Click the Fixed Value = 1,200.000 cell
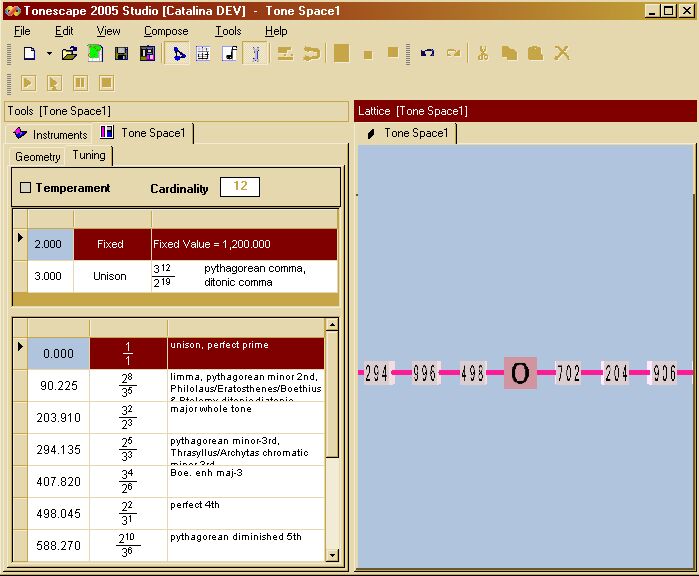 pos(244,244)
